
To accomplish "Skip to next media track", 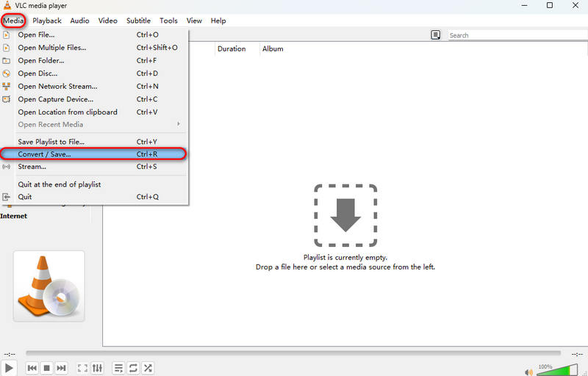I will 62,368.
